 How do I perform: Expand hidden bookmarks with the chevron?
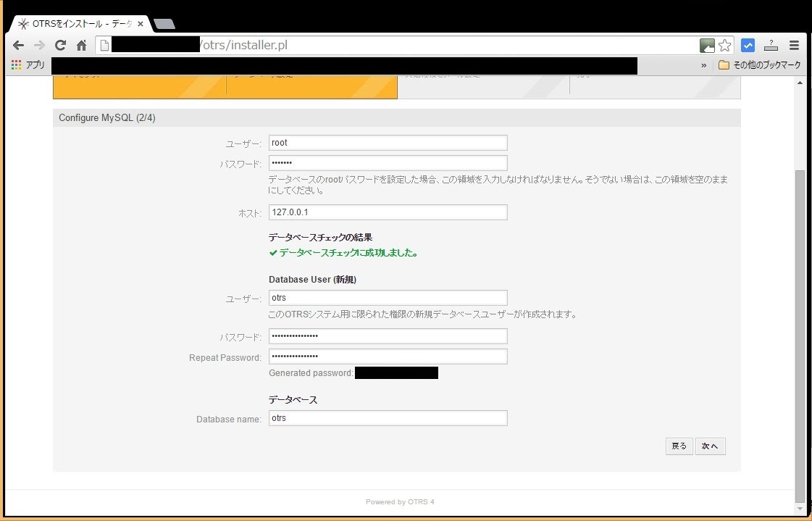[x=704, y=65]
